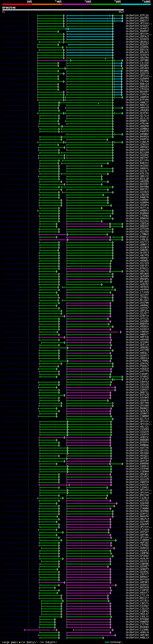Screen dimensions: 153x644
Task: Select hit UniRef100_A5FR43
Action: tap(137, 147)
